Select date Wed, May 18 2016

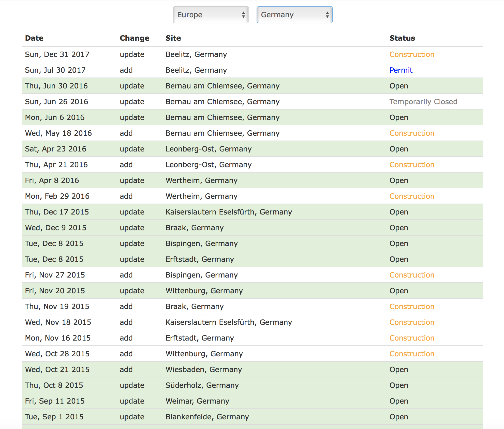(x=58, y=133)
